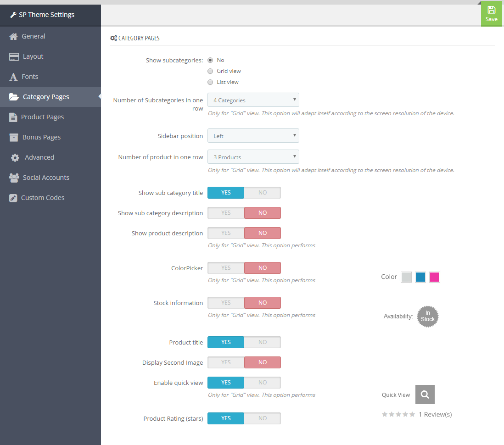Click the In Stock availability badge

(x=427, y=317)
